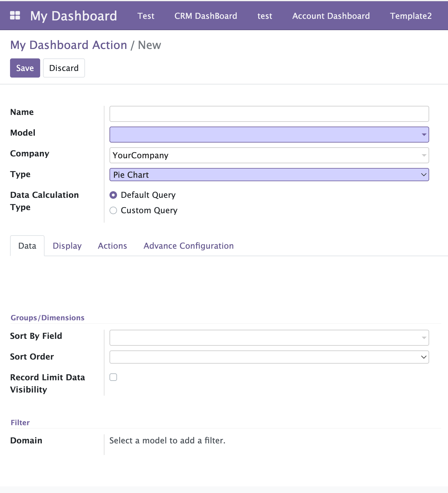Open CRM DashBoard menu item
The width and height of the screenshot is (448, 493).
click(x=206, y=16)
